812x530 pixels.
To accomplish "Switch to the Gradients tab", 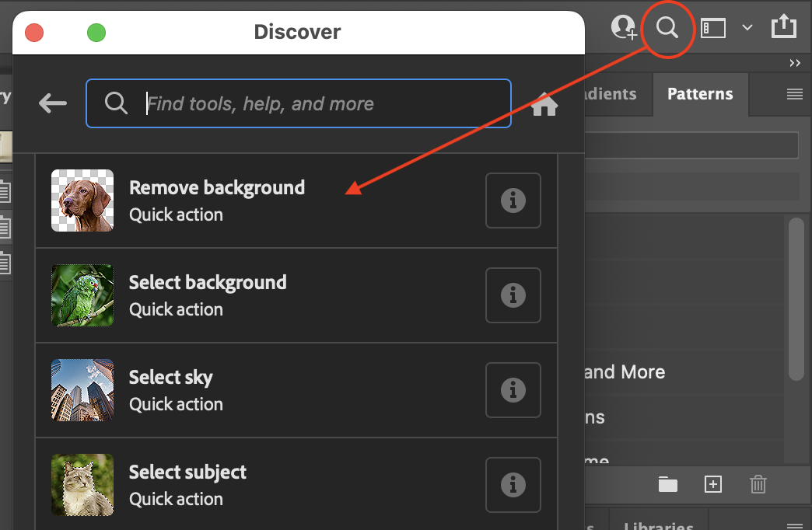I will (x=614, y=94).
